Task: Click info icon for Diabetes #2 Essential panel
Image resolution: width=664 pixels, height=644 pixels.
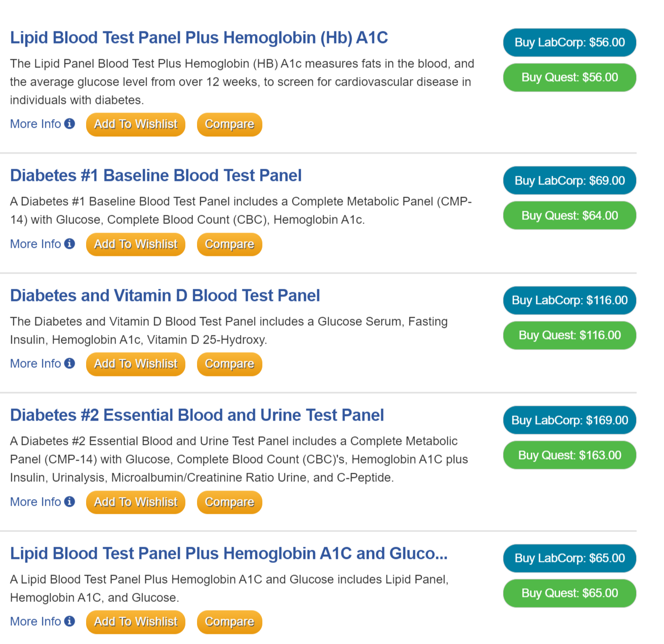Action: [70, 502]
